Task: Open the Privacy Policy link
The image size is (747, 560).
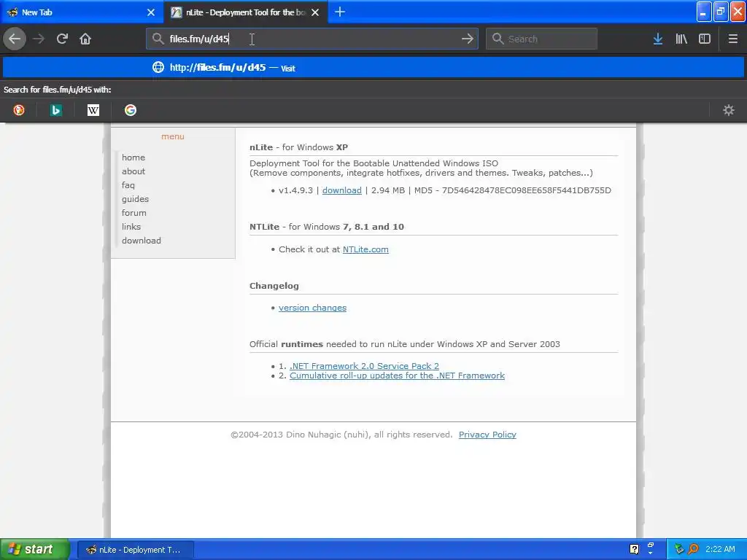Action: [487, 435]
